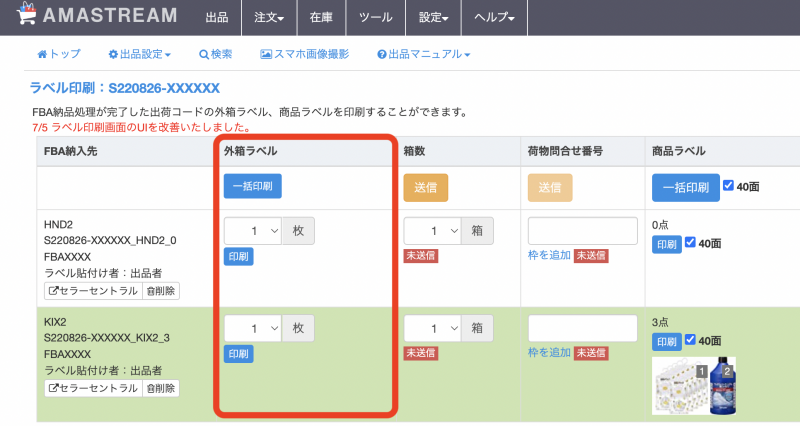
Task: Open the 検索 search link
Action: (x=215, y=54)
